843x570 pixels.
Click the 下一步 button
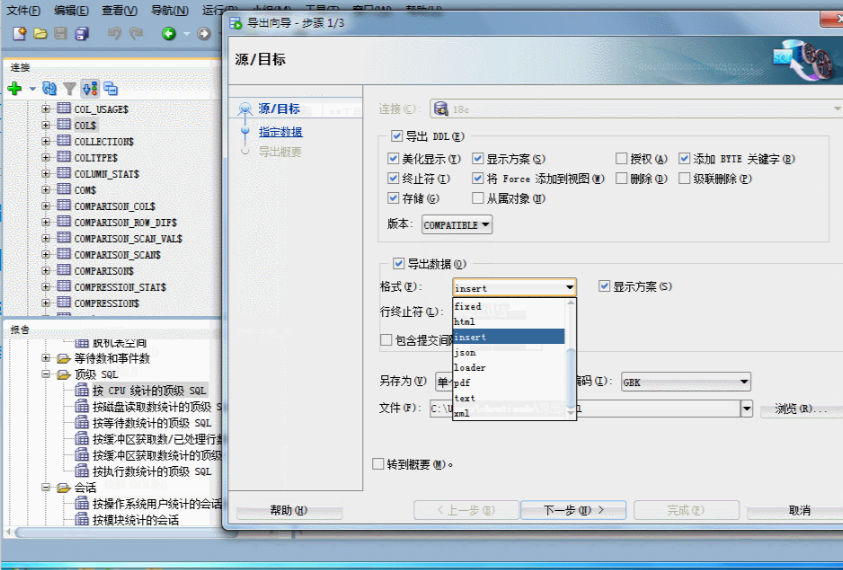click(573, 510)
